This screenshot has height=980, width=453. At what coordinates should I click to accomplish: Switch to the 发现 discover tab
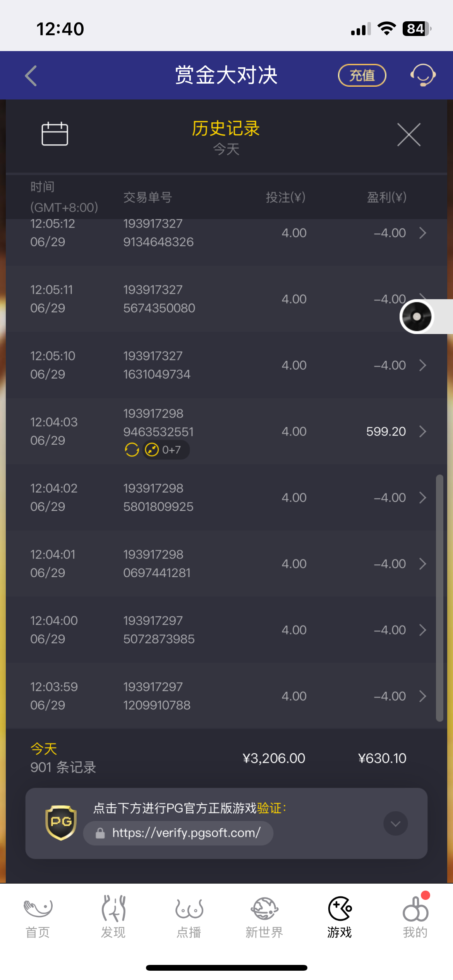[113, 916]
